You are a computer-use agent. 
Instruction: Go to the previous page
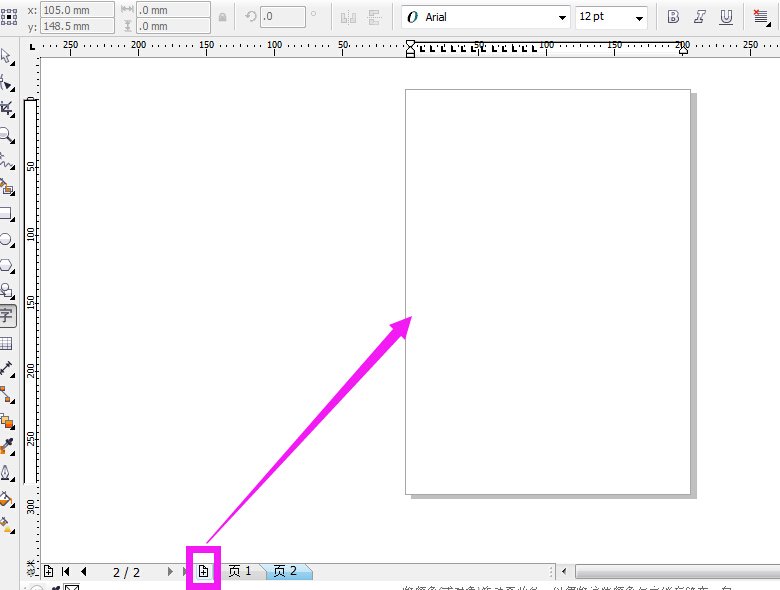(x=84, y=572)
